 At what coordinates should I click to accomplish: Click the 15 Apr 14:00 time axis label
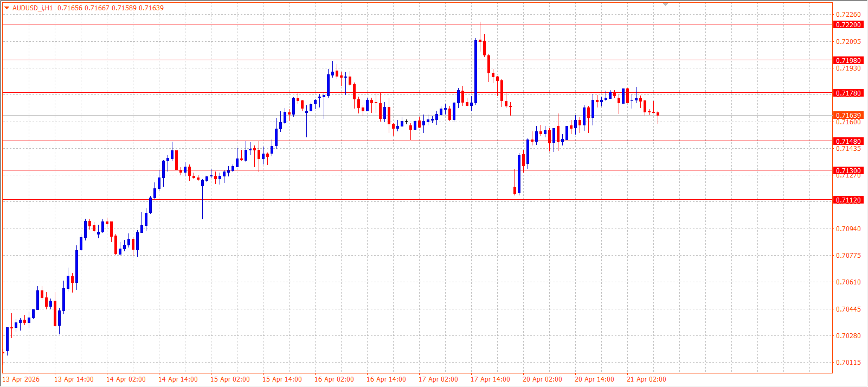[x=282, y=379]
